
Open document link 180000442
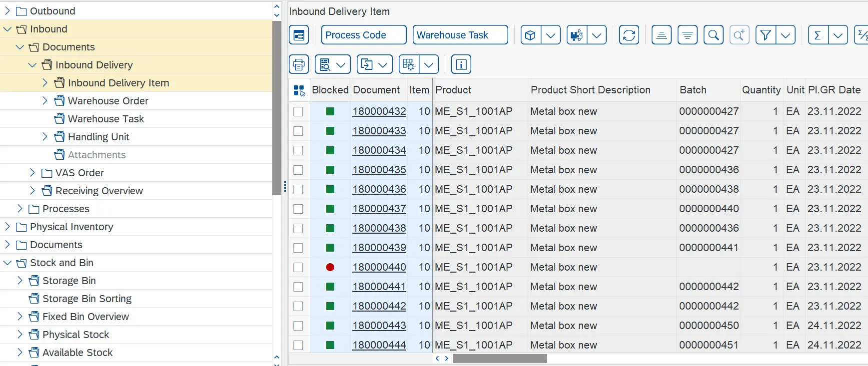pos(379,306)
